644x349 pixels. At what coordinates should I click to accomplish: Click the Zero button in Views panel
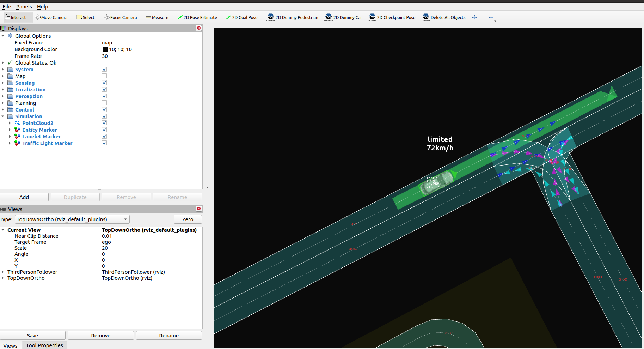pyautogui.click(x=188, y=219)
